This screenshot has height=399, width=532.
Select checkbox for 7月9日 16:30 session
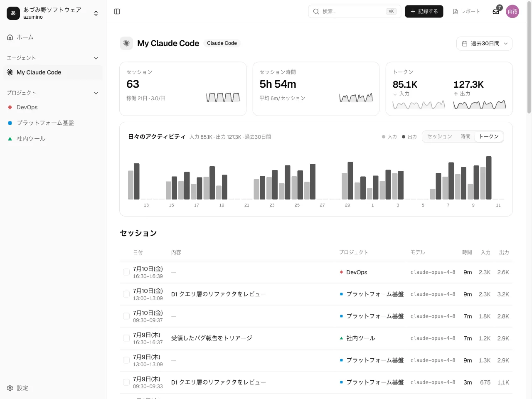(126, 338)
